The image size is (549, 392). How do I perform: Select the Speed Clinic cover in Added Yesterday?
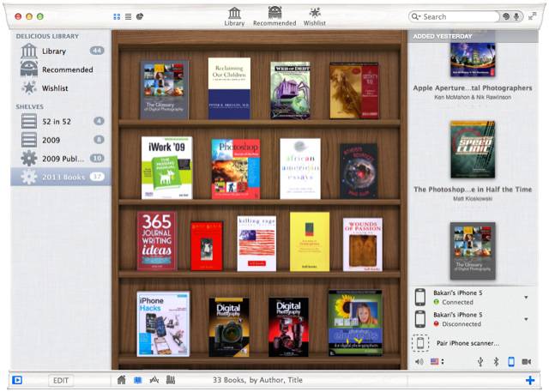[473, 149]
